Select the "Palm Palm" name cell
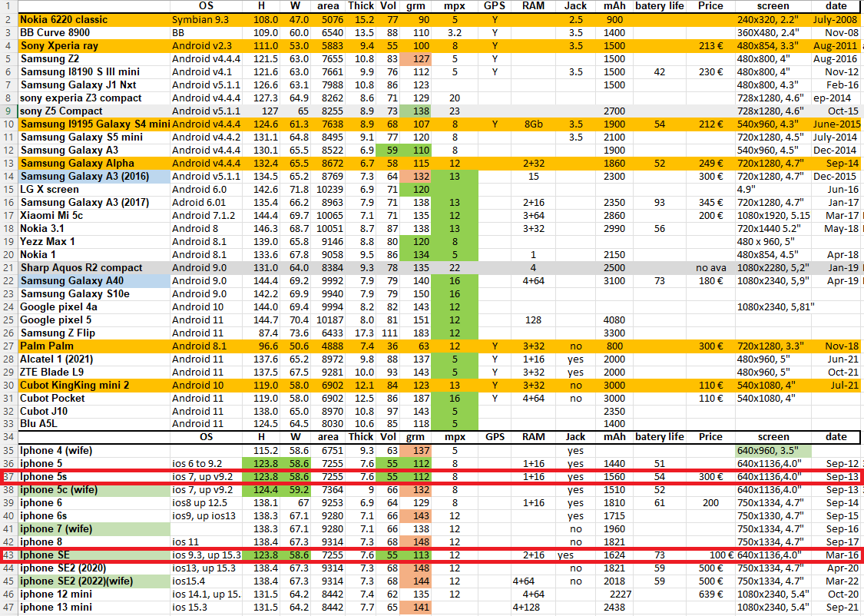The width and height of the screenshot is (864, 616). click(94, 346)
